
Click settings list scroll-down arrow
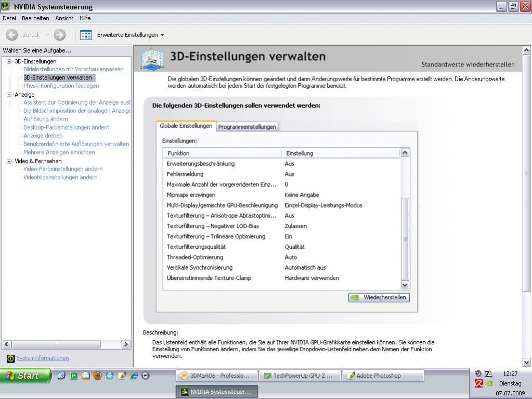(x=405, y=285)
